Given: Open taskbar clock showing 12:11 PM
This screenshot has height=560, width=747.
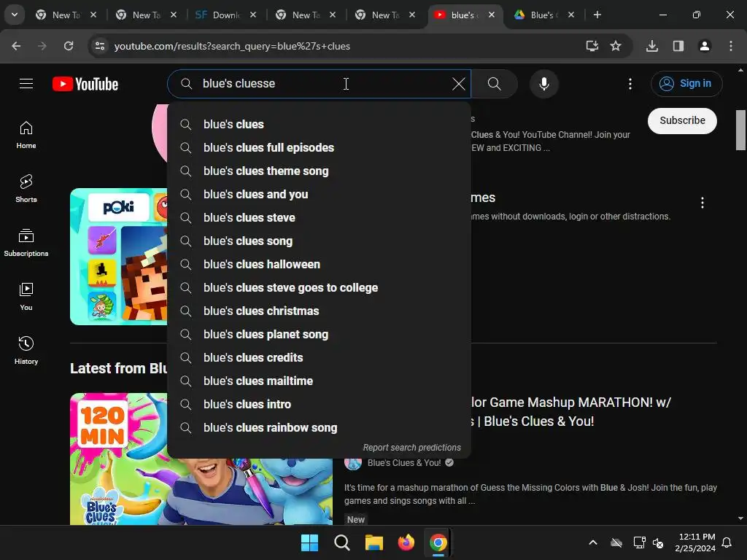Looking at the screenshot, I should click(695, 542).
